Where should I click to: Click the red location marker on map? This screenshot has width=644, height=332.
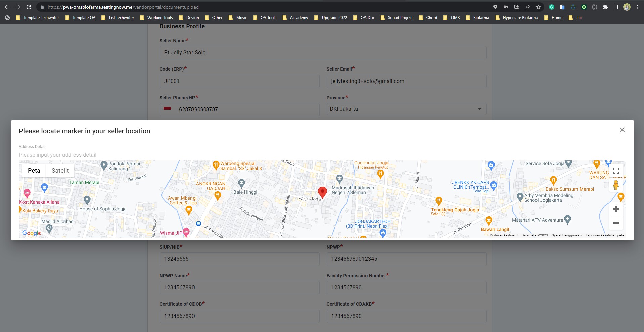[x=322, y=193]
